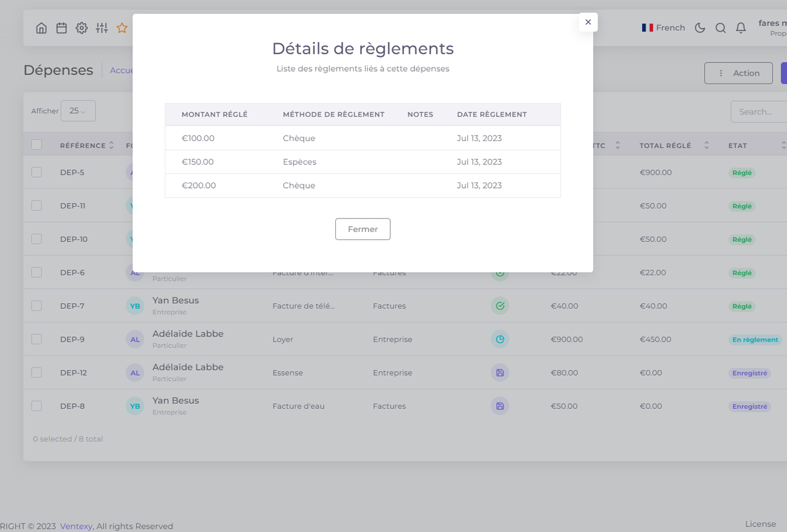Screen dimensions: 787x532
Task: Open the French language selector
Action: coord(663,28)
